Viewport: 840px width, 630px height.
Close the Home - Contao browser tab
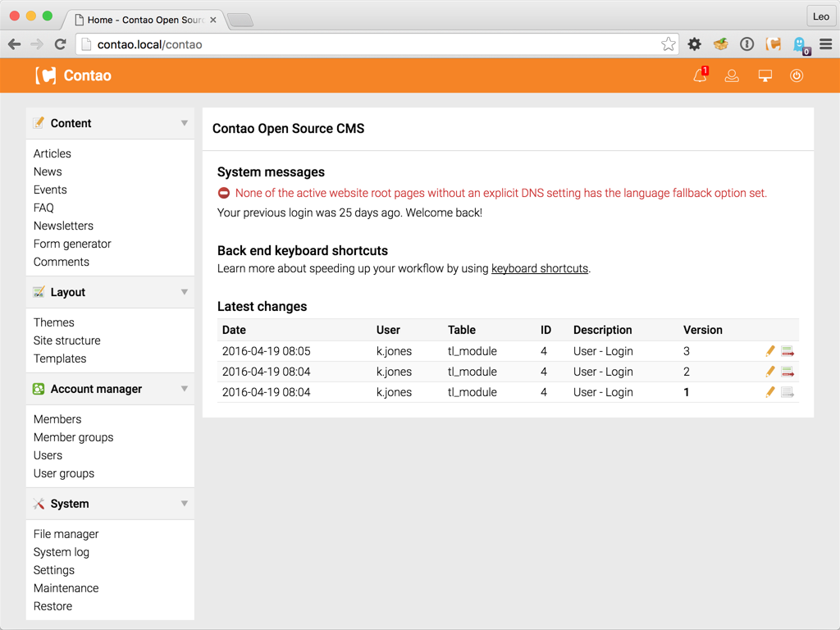[213, 20]
